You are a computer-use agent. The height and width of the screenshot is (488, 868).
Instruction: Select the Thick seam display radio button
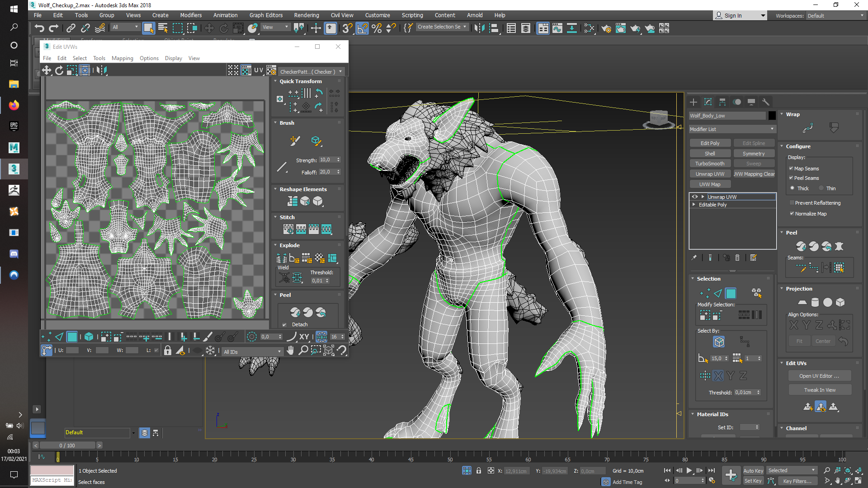(x=792, y=188)
